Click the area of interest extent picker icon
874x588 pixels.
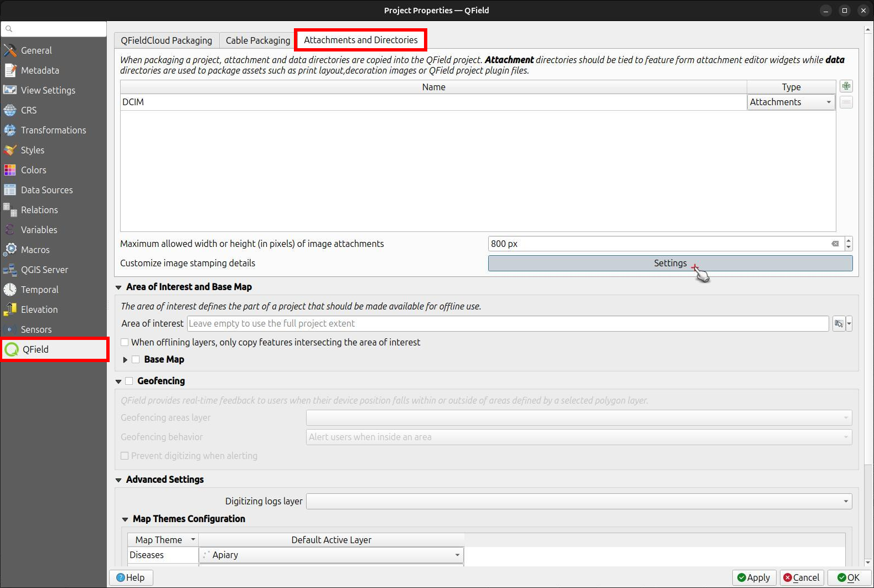point(839,324)
